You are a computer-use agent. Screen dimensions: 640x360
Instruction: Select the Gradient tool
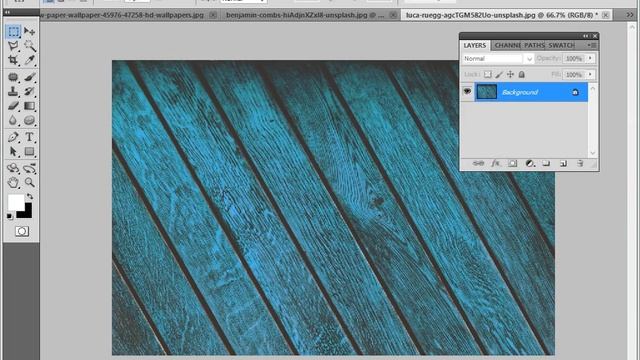coord(29,106)
